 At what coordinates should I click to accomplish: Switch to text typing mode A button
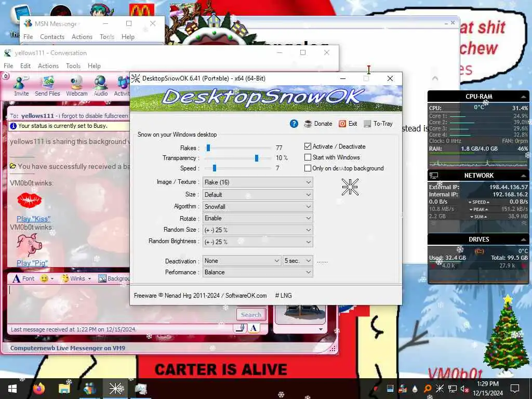pyautogui.click(x=254, y=328)
